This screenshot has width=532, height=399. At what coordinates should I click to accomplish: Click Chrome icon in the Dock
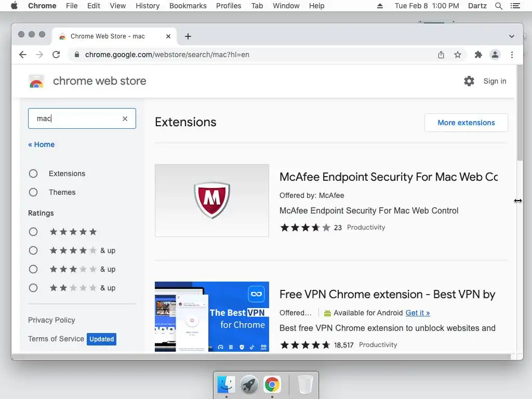click(x=272, y=384)
